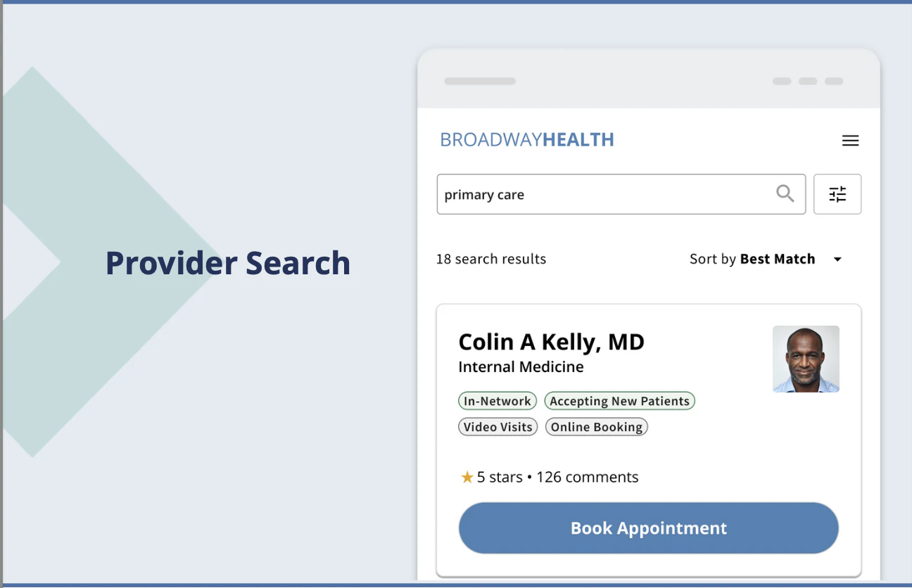Toggle the Accepting New Patients filter badge
The width and height of the screenshot is (912, 588).
(x=619, y=401)
